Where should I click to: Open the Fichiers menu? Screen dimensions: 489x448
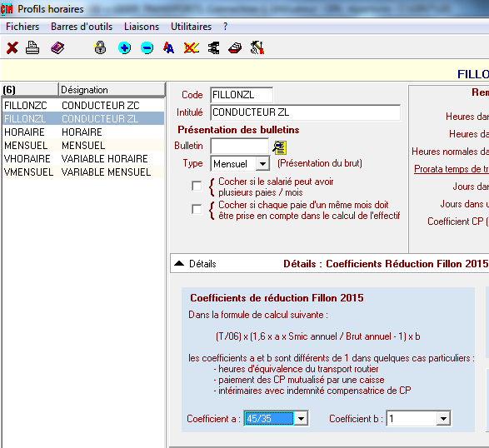22,27
